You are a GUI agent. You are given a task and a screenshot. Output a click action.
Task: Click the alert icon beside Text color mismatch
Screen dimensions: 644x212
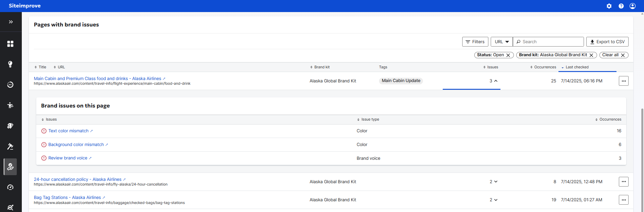tap(44, 131)
